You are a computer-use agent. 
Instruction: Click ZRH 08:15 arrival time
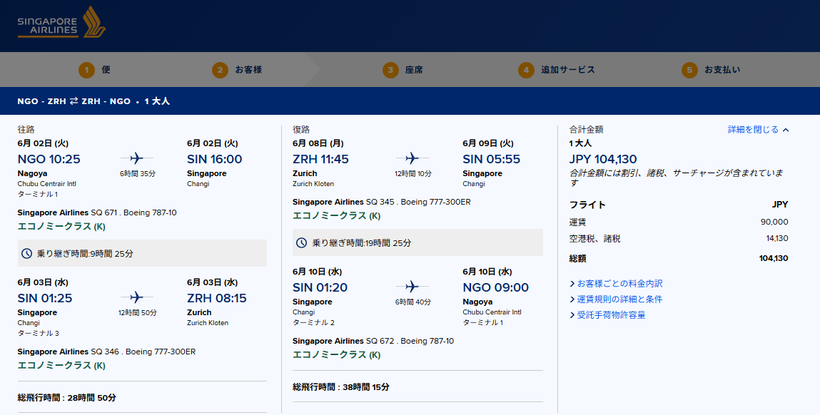tap(217, 298)
